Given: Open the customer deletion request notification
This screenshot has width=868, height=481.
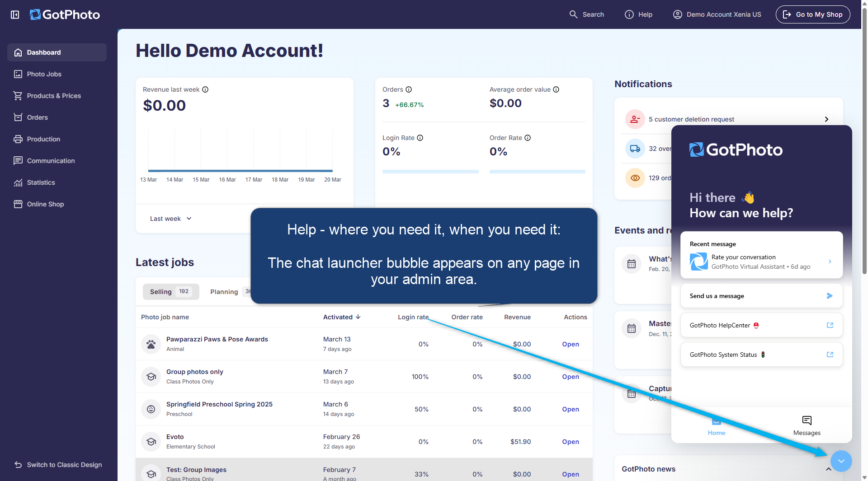Looking at the screenshot, I should coord(728,119).
